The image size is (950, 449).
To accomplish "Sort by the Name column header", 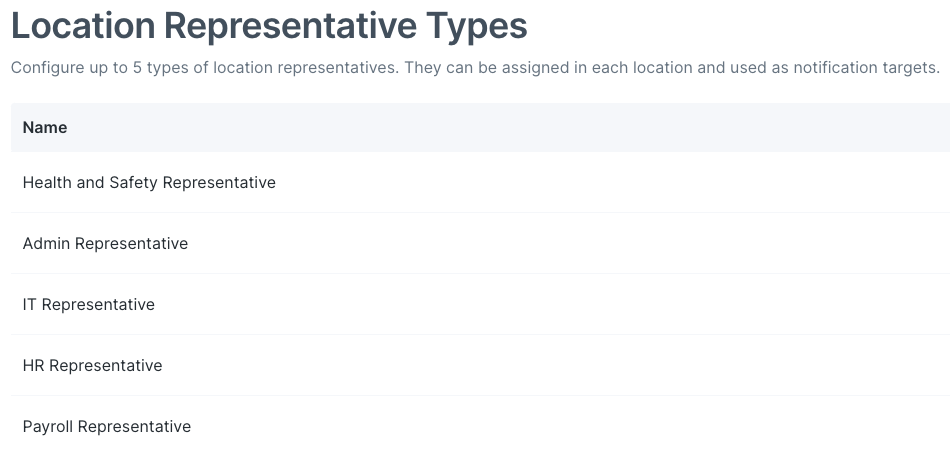I will [x=45, y=127].
